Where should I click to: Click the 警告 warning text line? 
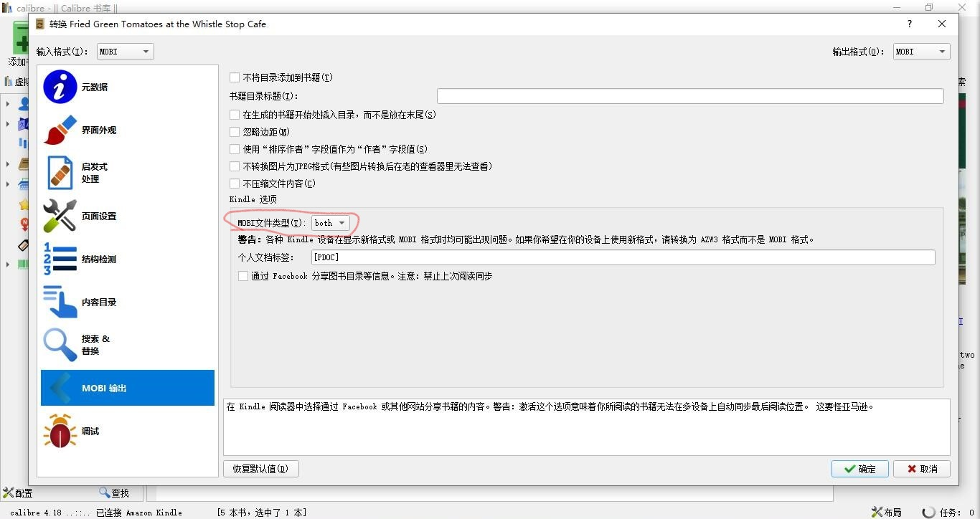526,240
